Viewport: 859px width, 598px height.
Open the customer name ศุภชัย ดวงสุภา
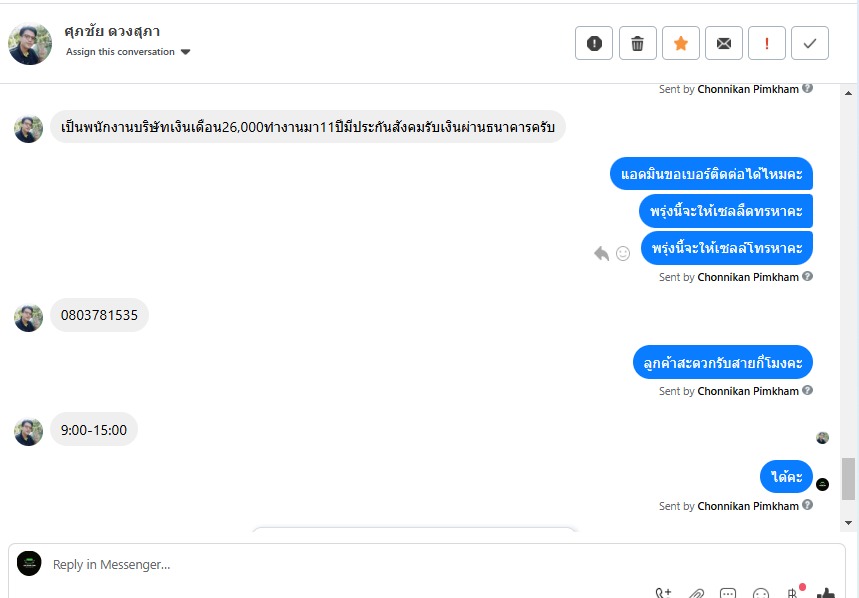point(111,32)
